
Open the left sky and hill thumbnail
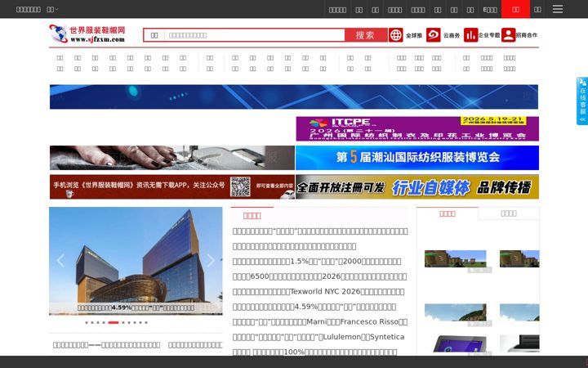point(455,312)
